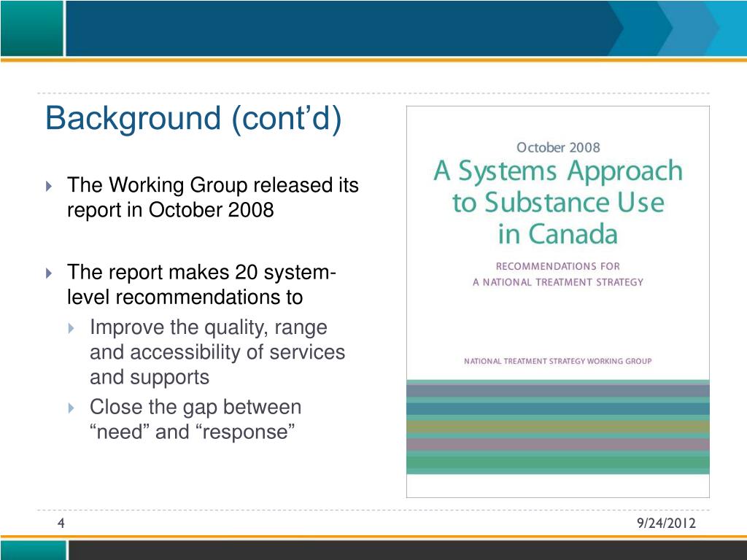
Task: Click the text "The report makes 20 system-"
Action: click(x=201, y=272)
